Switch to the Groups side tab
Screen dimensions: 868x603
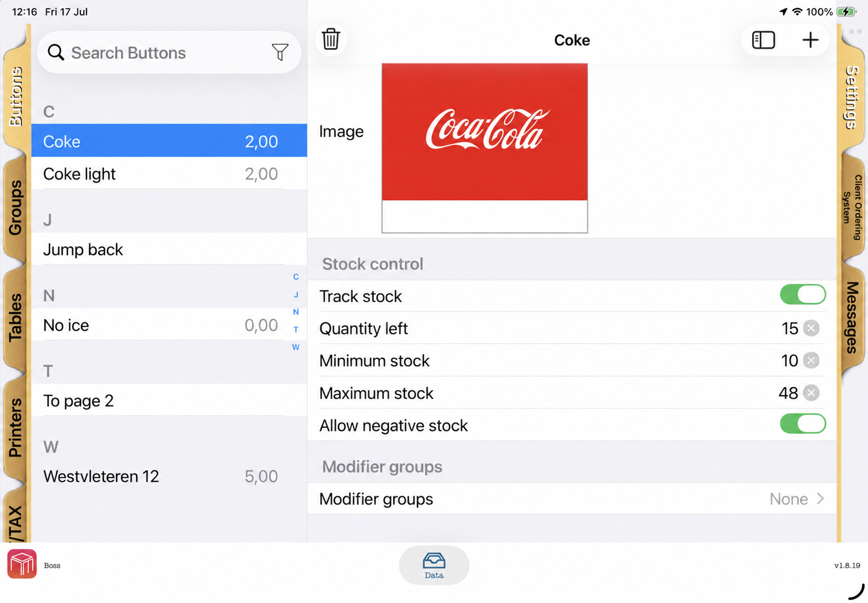pos(16,208)
